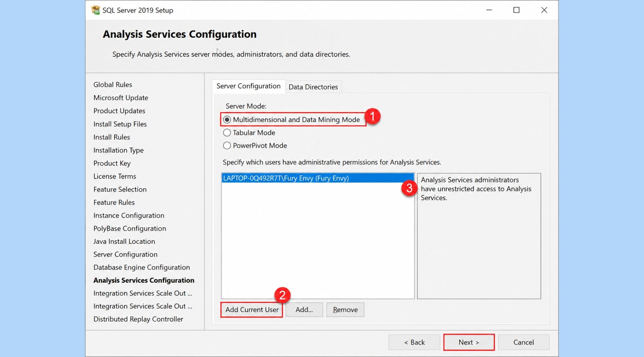This screenshot has width=644, height=357.
Task: Click Install Setup Files step
Action: click(x=120, y=124)
